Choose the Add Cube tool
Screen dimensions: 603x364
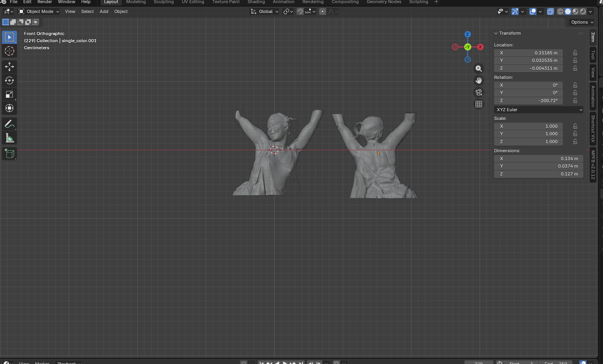(x=9, y=153)
